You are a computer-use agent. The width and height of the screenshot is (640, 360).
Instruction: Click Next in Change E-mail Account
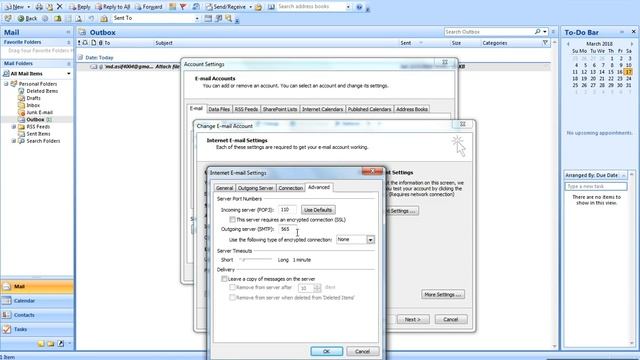click(x=413, y=320)
